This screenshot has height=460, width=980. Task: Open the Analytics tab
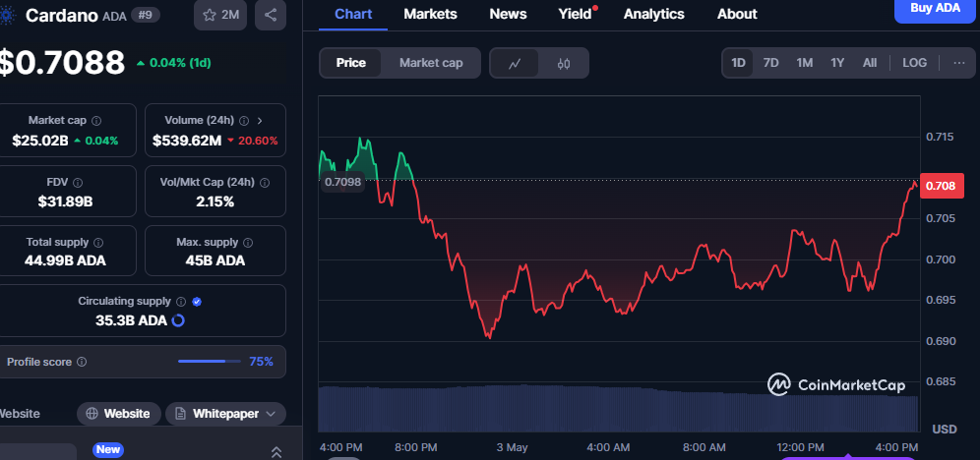(x=653, y=14)
